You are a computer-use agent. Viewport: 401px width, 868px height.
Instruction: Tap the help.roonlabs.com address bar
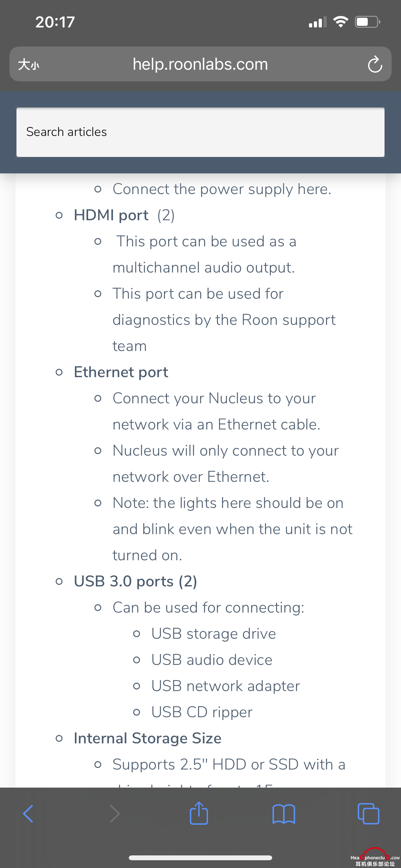[x=200, y=64]
